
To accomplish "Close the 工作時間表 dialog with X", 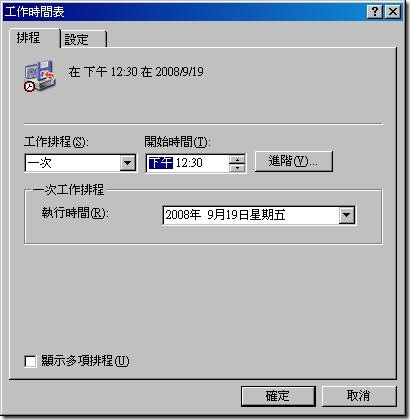I will coord(393,12).
